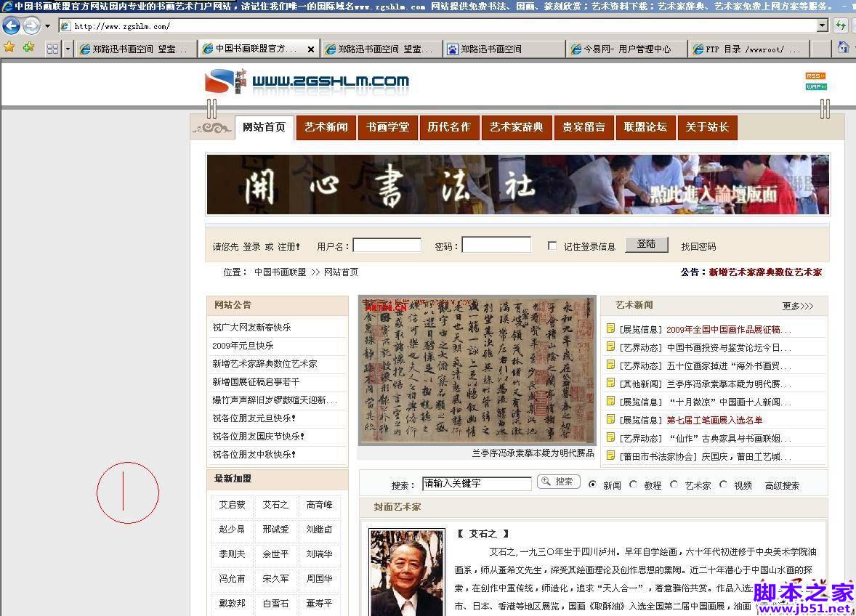Viewport: 856px width, 616px height.
Task: Select the 视频 search radio button
Action: click(x=723, y=485)
